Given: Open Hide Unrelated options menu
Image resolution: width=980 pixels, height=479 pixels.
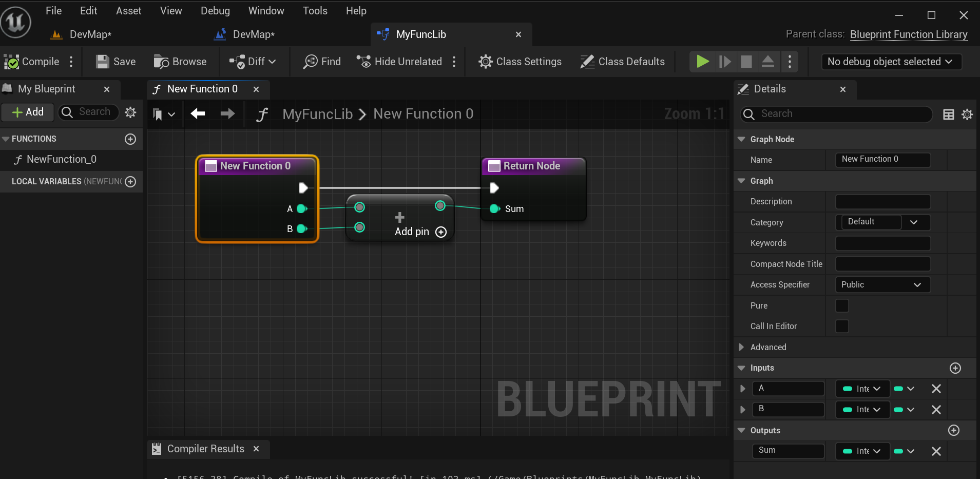Looking at the screenshot, I should 454,62.
